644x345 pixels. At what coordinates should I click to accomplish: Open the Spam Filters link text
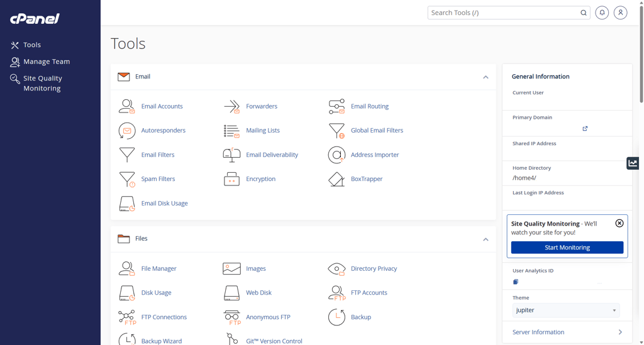coord(158,179)
